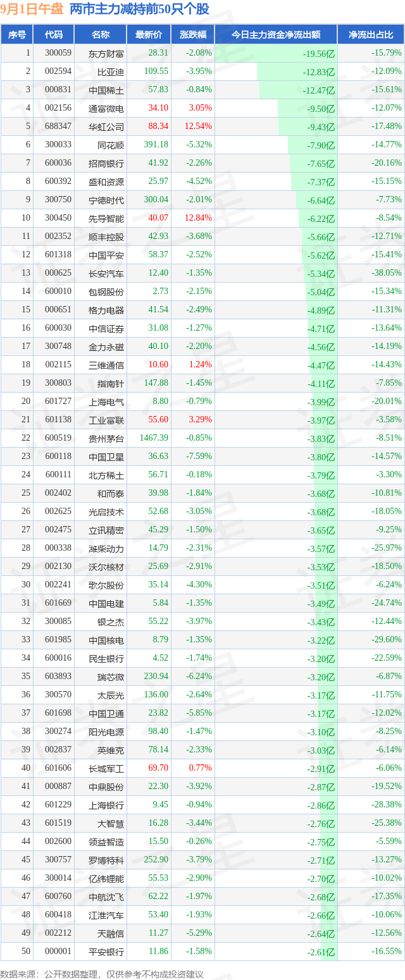The image size is (405, 980).
Task: Click stock name 包钢股份
Action: pos(107,291)
